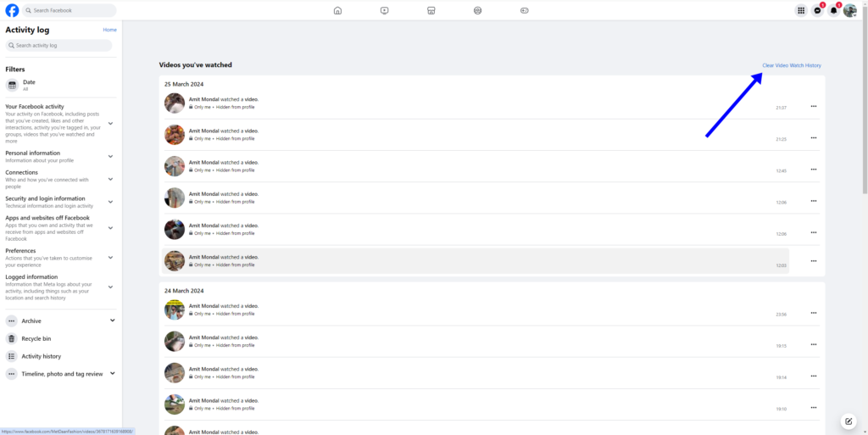Image resolution: width=868 pixels, height=435 pixels.
Task: Open Activity history in sidebar
Action: pyautogui.click(x=41, y=356)
